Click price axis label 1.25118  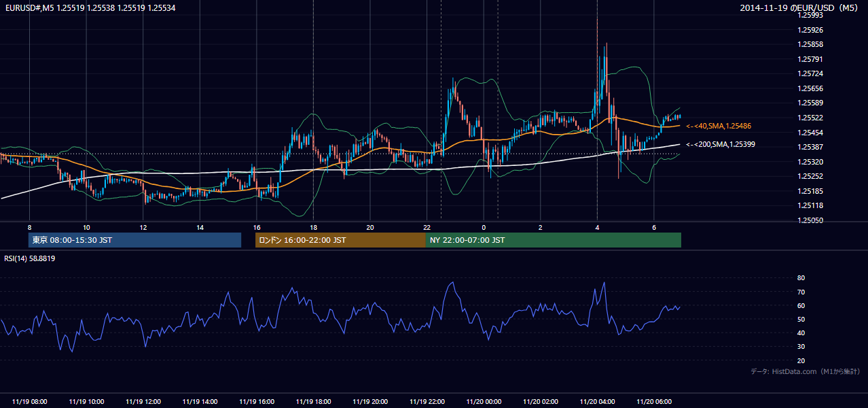810,205
